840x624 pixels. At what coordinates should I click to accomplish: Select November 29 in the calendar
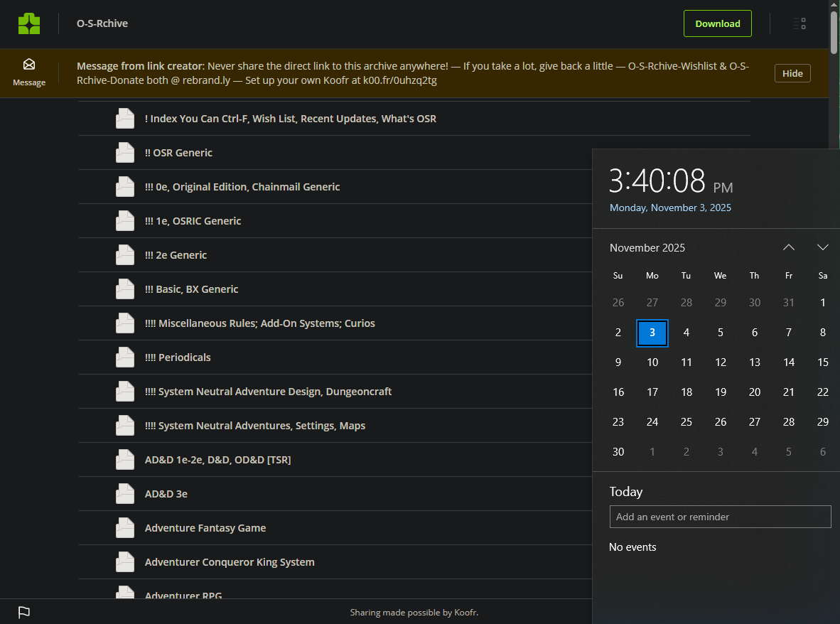[x=823, y=422]
